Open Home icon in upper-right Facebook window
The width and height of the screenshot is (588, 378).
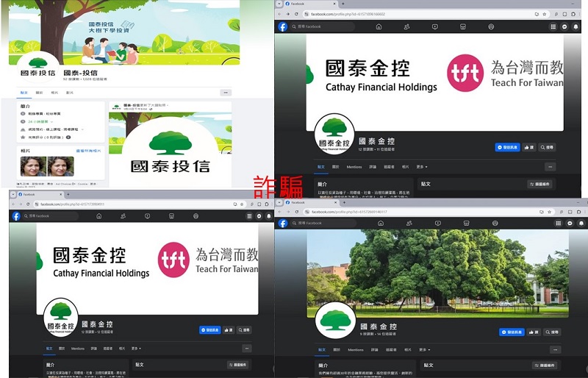379,26
